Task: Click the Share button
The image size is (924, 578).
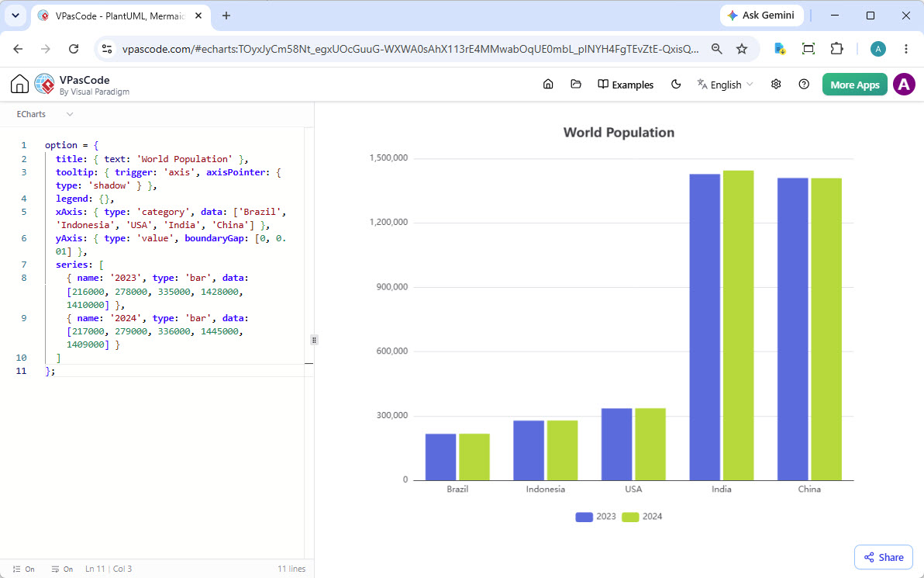Action: pyautogui.click(x=884, y=557)
